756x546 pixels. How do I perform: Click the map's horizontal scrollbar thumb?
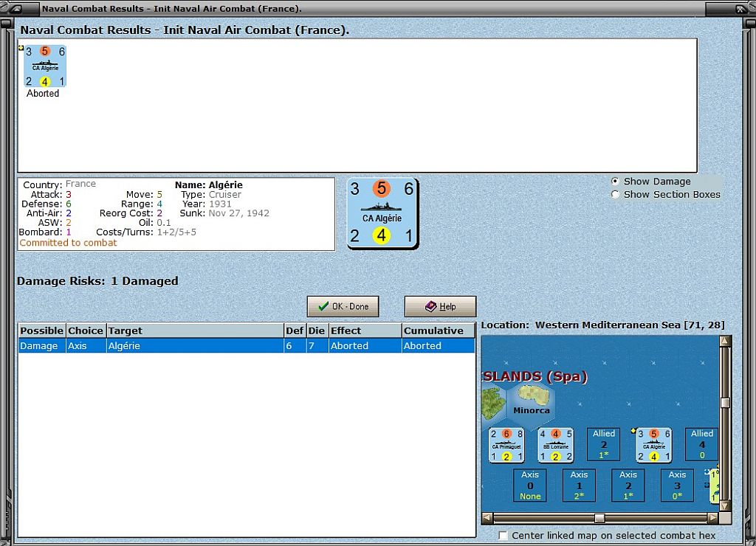click(x=599, y=518)
